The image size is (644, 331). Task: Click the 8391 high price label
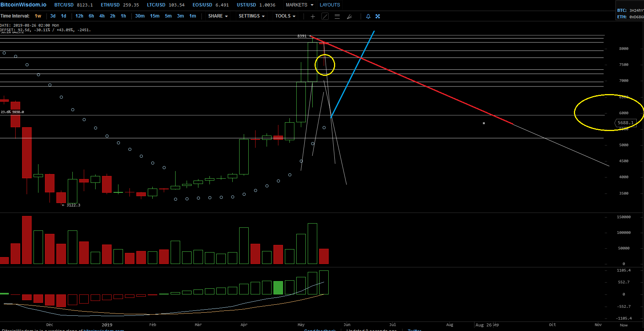302,36
